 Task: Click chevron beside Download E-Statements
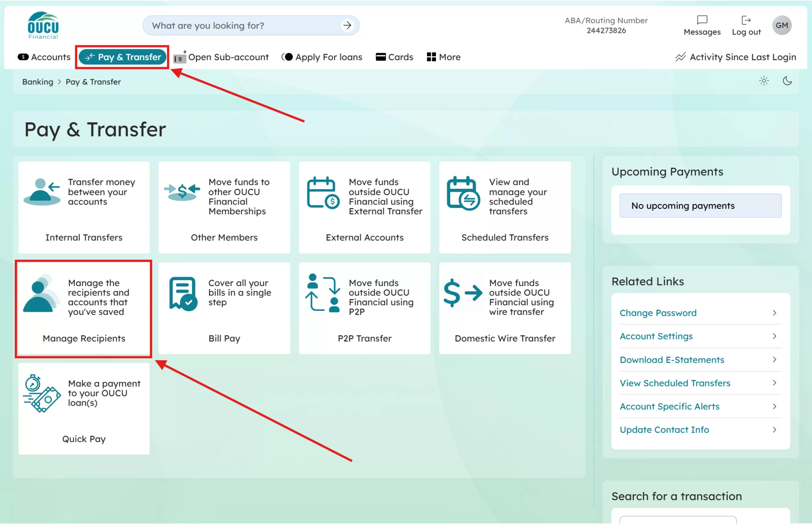point(774,359)
